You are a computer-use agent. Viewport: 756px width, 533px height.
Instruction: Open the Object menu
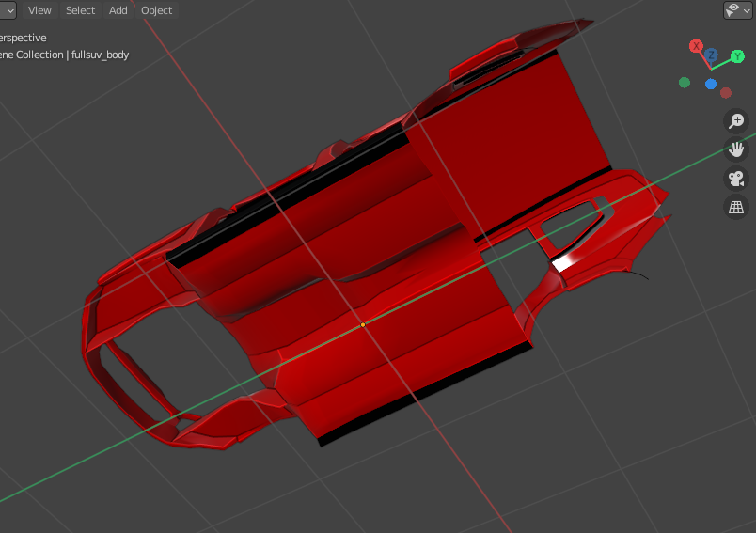click(x=156, y=10)
